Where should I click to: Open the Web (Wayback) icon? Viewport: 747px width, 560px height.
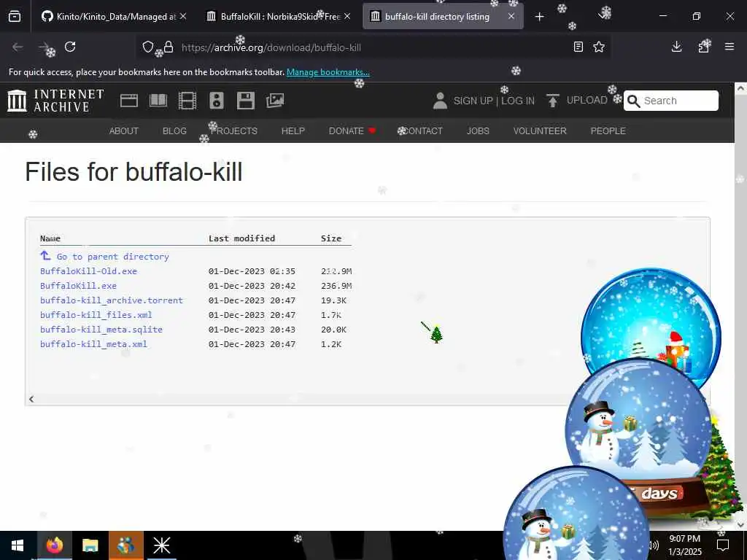point(129,101)
